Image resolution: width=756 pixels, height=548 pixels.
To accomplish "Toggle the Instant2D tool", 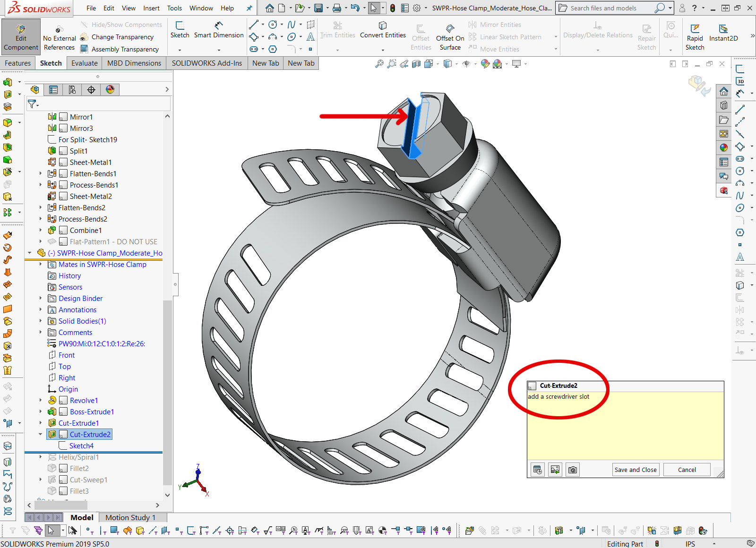I will coord(723,33).
